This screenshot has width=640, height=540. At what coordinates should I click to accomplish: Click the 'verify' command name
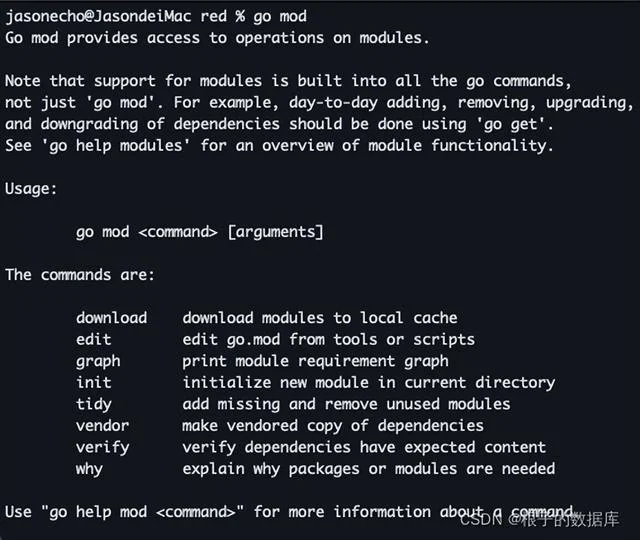click(x=102, y=447)
